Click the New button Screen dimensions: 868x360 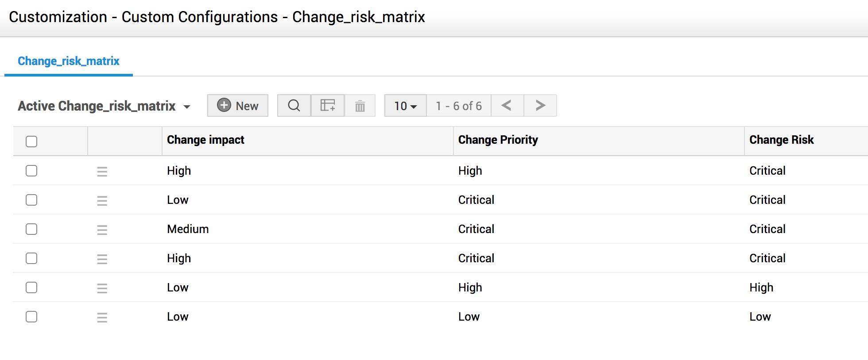pyautogui.click(x=238, y=106)
